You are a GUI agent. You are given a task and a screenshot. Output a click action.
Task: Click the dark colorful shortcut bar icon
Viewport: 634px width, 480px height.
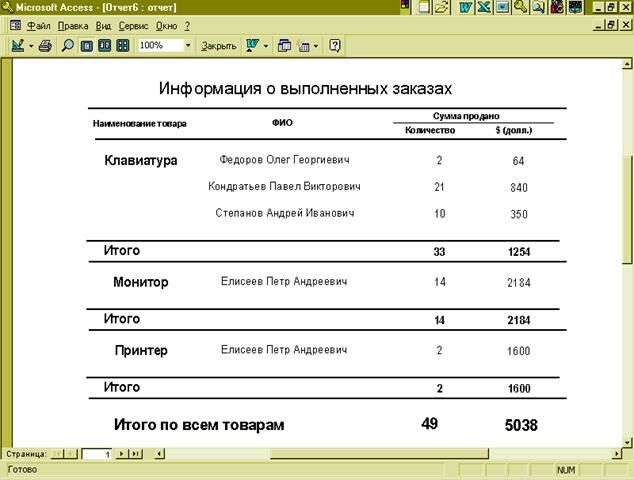(557, 7)
